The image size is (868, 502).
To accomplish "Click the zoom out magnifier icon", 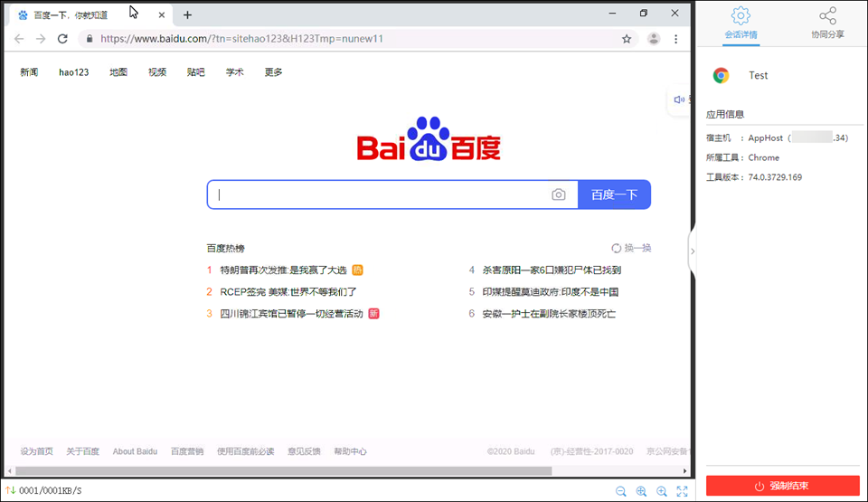I will tap(621, 491).
